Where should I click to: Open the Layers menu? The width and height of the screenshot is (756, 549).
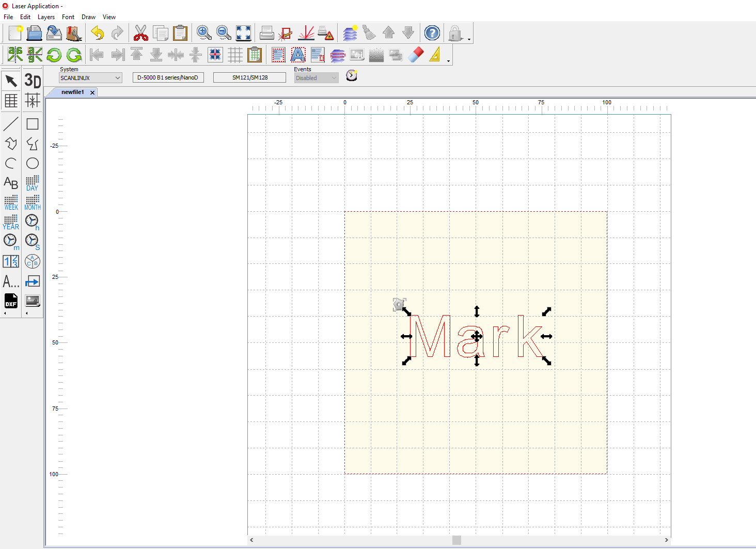click(x=46, y=17)
